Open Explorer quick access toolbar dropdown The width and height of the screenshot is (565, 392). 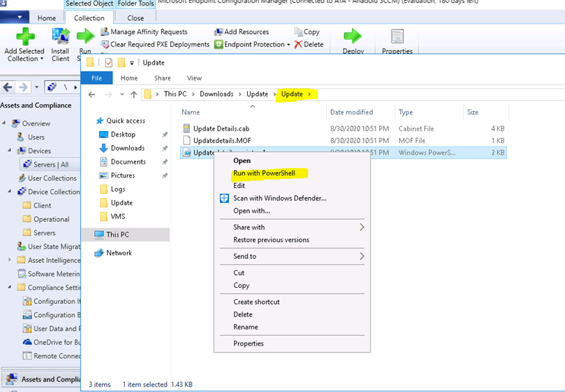click(x=132, y=63)
